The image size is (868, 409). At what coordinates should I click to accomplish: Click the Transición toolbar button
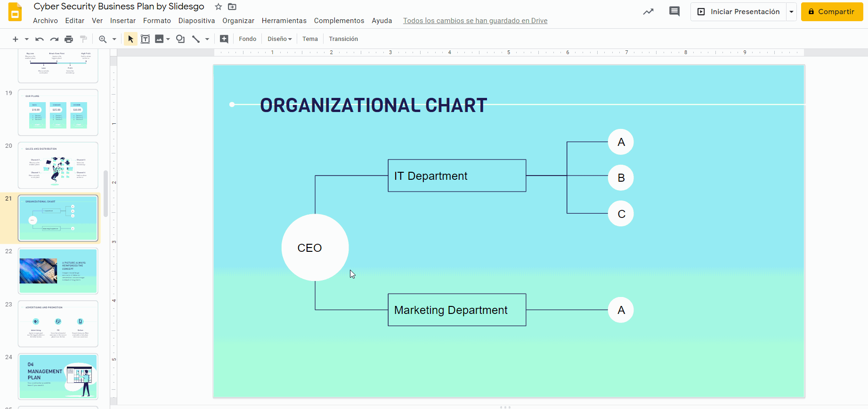(x=343, y=39)
